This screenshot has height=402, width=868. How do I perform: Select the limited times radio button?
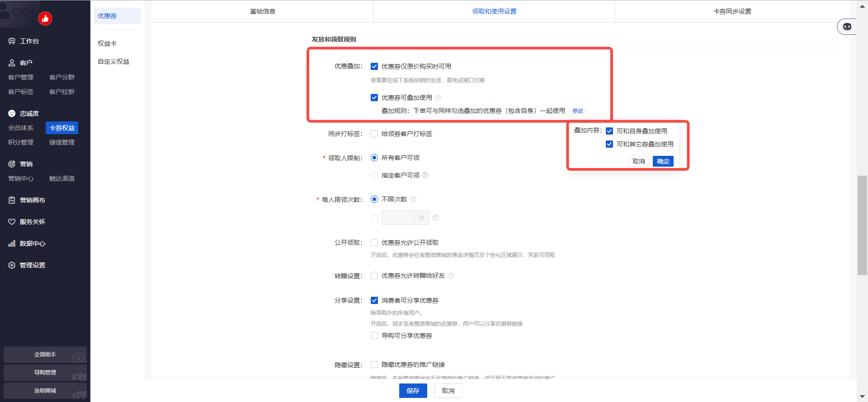click(x=374, y=218)
